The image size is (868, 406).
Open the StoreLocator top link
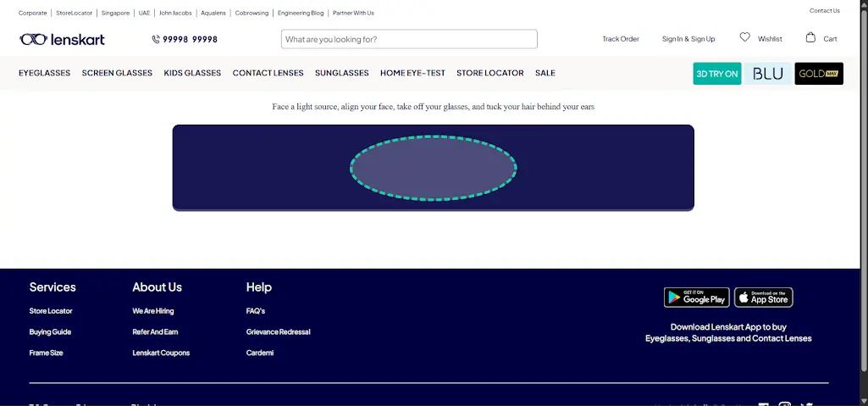(75, 13)
